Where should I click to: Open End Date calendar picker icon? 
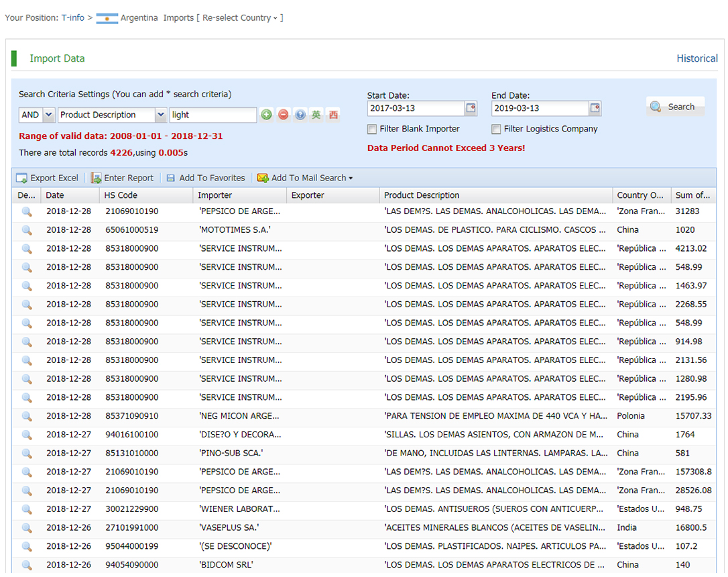pyautogui.click(x=595, y=108)
